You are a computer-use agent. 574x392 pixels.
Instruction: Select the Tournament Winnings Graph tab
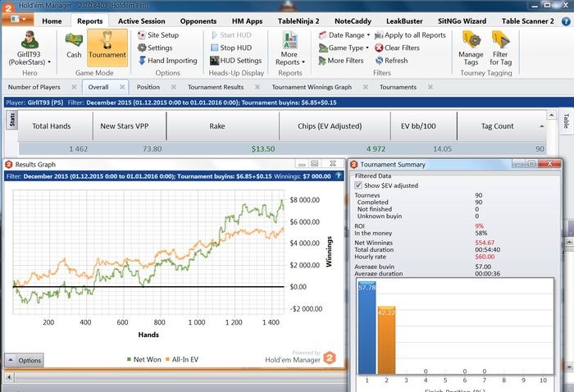pyautogui.click(x=312, y=87)
